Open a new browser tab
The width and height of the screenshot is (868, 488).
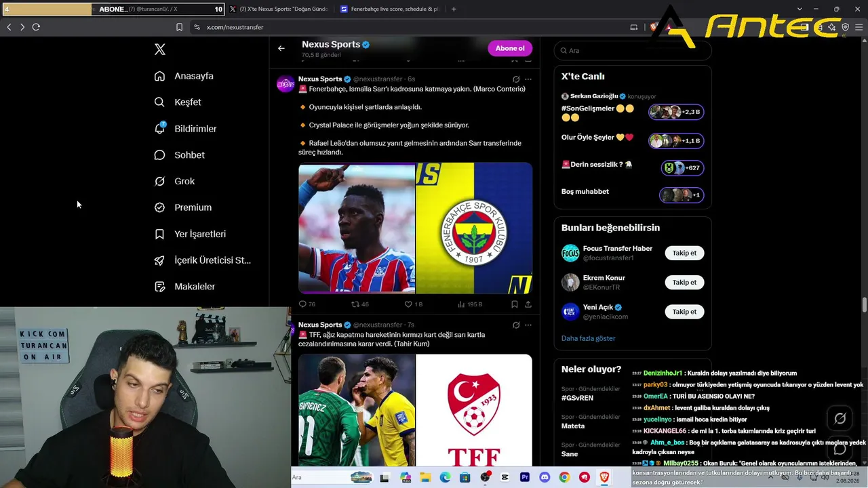(454, 9)
